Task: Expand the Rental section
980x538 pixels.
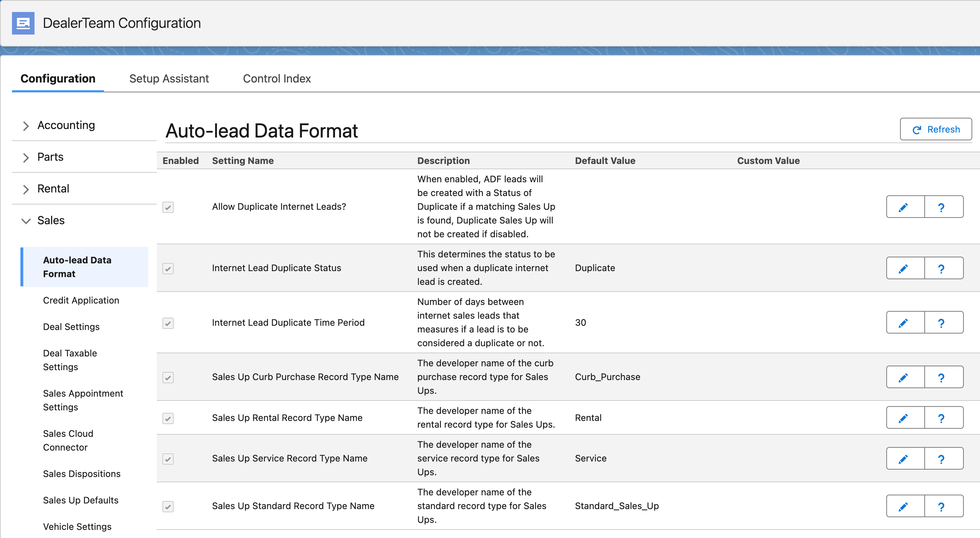Action: [x=26, y=189]
